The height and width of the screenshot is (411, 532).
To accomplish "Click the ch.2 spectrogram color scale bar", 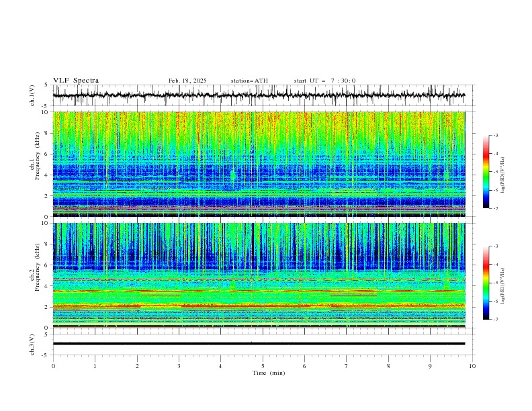I will coord(486,283).
